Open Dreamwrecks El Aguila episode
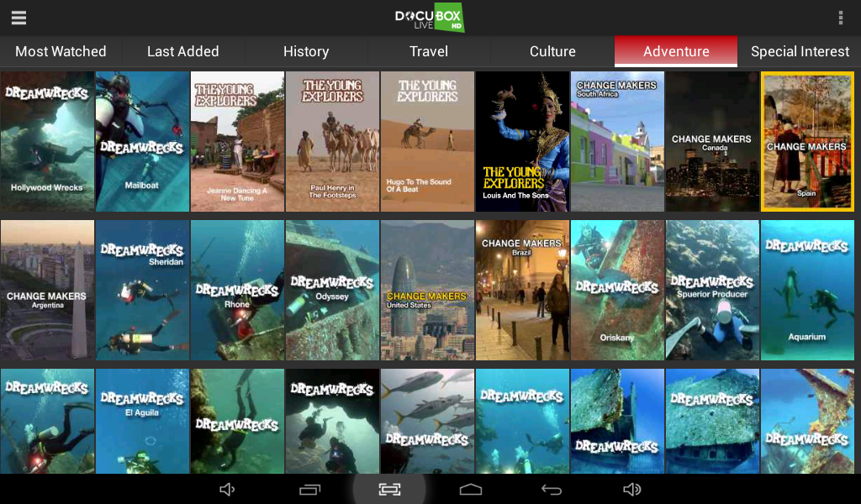This screenshot has height=504, width=861. pos(142,421)
